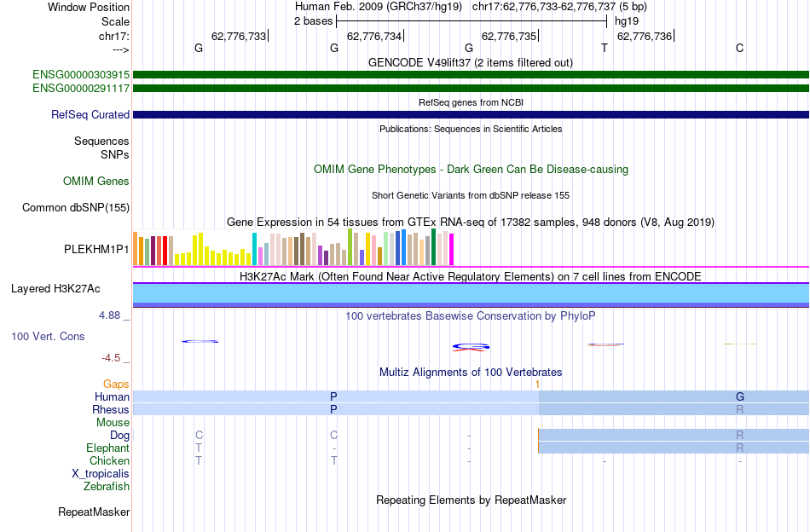Click the RefSeq genes from NCBI title
The width and height of the screenshot is (810, 532).
click(x=471, y=102)
